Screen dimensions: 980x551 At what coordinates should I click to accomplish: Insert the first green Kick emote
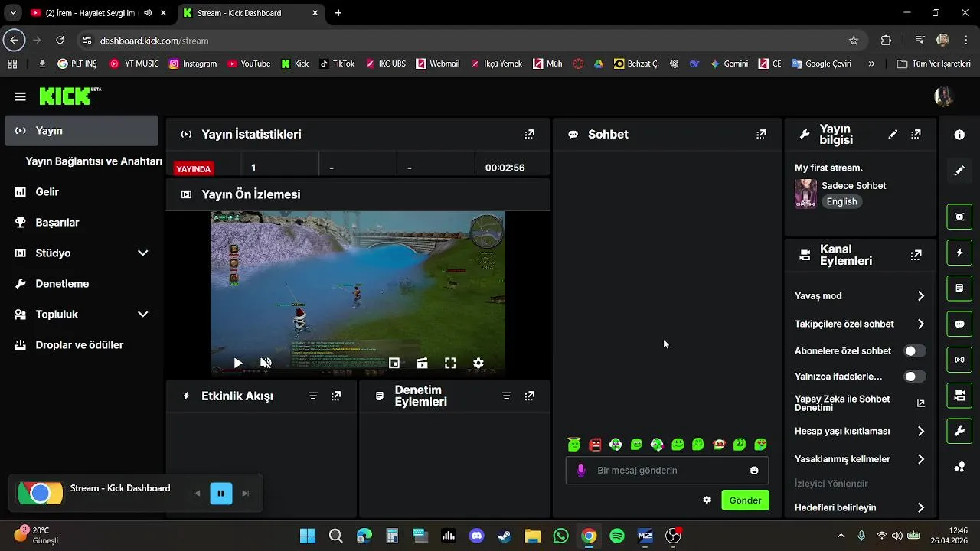coord(574,444)
